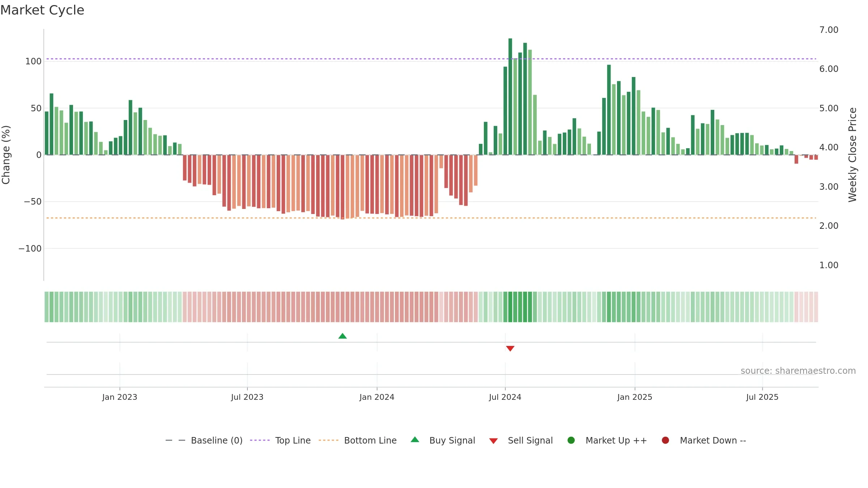Click the red Sell Signal triangle marker on chart
Image resolution: width=868 pixels, height=488 pixels.
pos(510,348)
